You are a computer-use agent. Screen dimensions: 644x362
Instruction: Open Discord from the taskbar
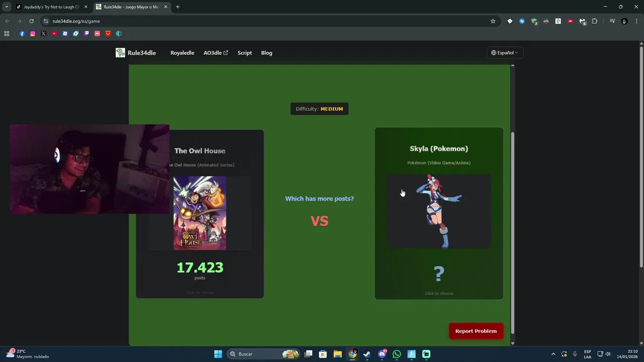pos(382,354)
